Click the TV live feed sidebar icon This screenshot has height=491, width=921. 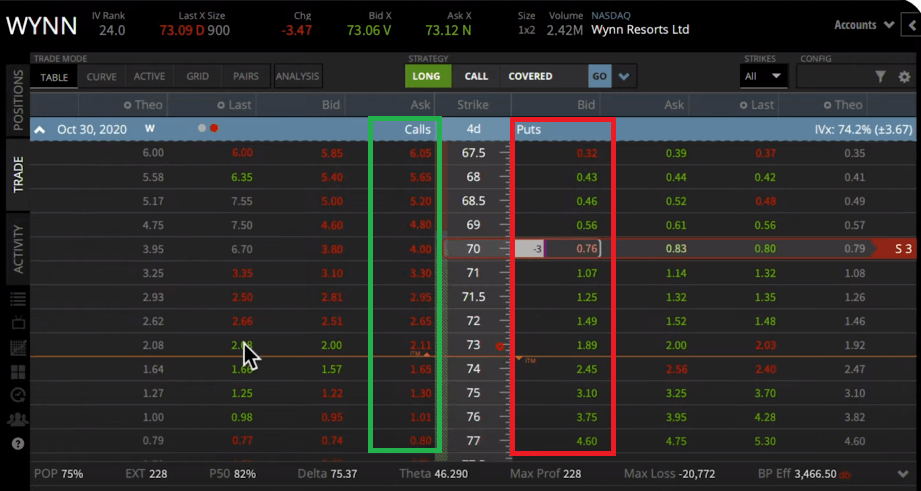(x=17, y=323)
